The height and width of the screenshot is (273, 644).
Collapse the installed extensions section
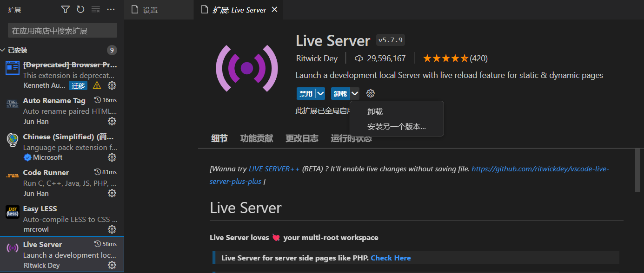pyautogui.click(x=4, y=50)
